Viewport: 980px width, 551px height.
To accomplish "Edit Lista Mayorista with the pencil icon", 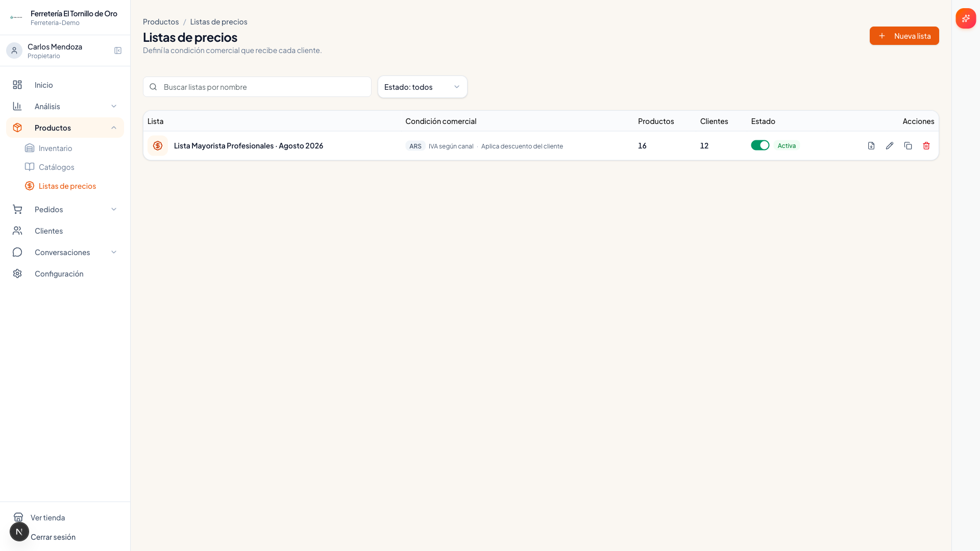I will pyautogui.click(x=890, y=146).
